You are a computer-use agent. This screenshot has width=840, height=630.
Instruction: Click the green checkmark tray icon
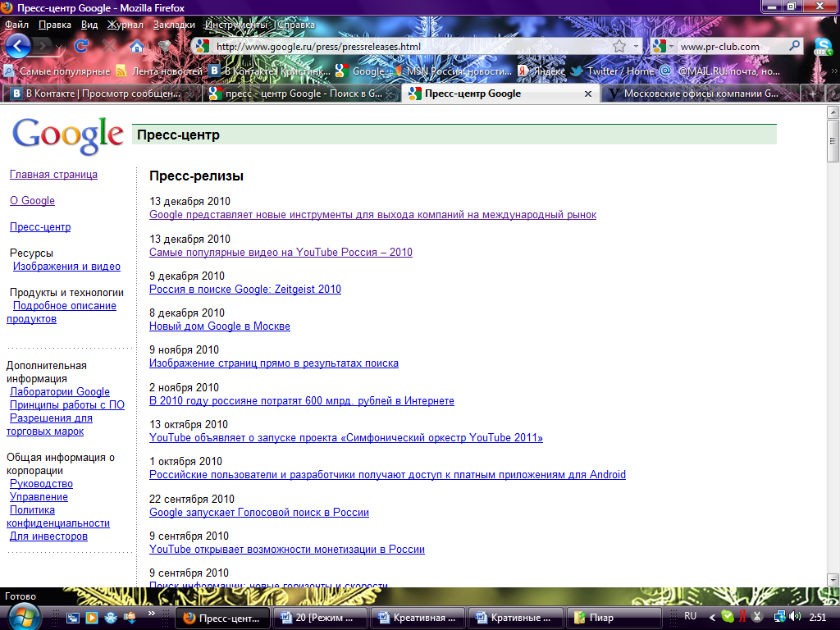click(728, 617)
